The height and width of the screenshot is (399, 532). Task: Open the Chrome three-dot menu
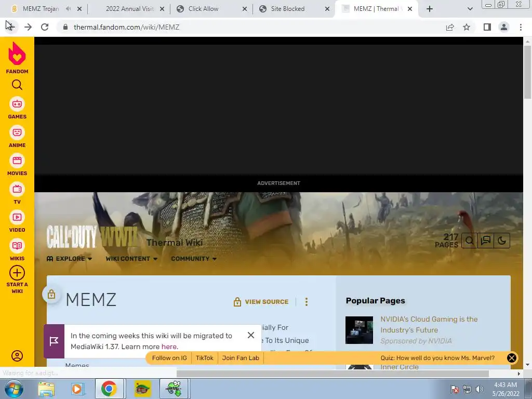[x=521, y=27]
